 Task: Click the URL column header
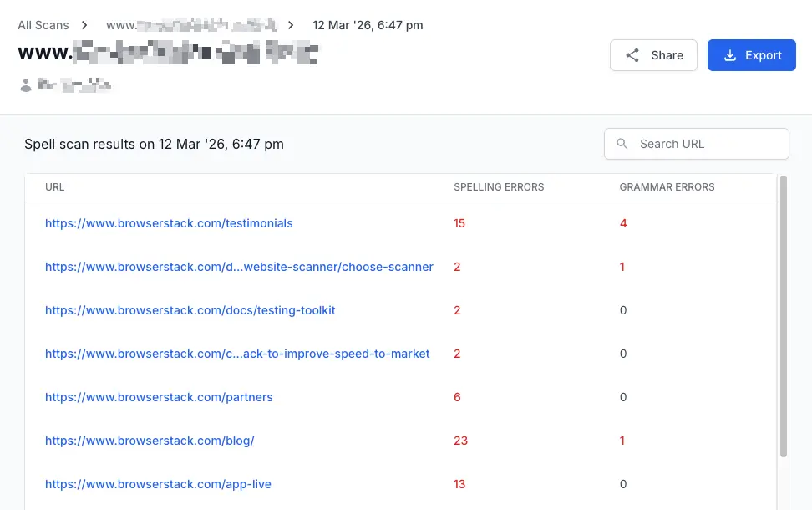point(55,187)
